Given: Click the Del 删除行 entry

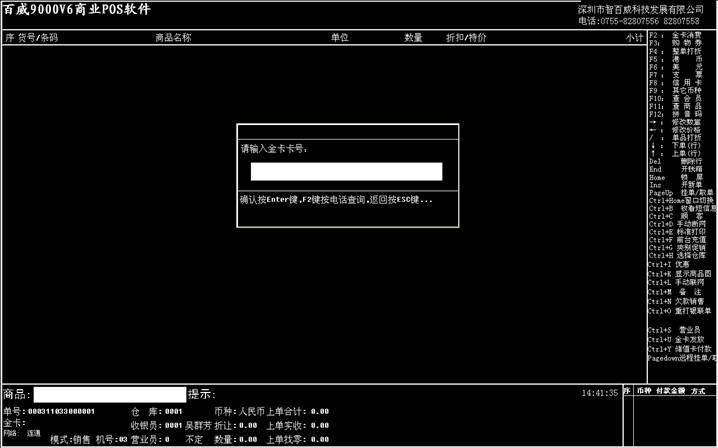Looking at the screenshot, I should click(675, 161).
